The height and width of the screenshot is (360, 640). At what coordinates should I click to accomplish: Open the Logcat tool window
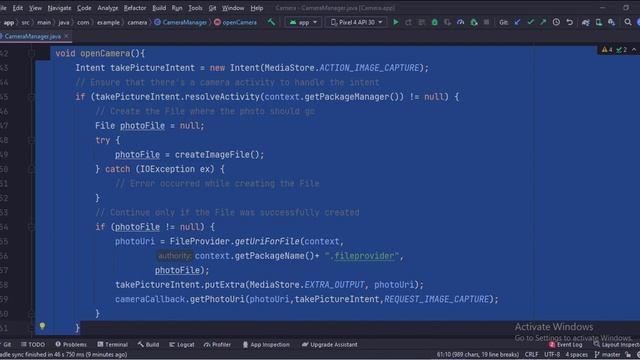pos(182,344)
